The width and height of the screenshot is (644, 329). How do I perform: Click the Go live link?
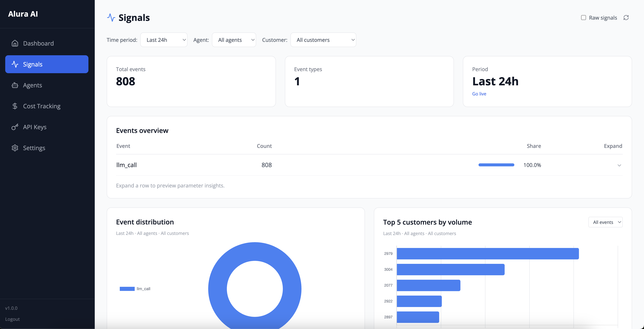(479, 94)
